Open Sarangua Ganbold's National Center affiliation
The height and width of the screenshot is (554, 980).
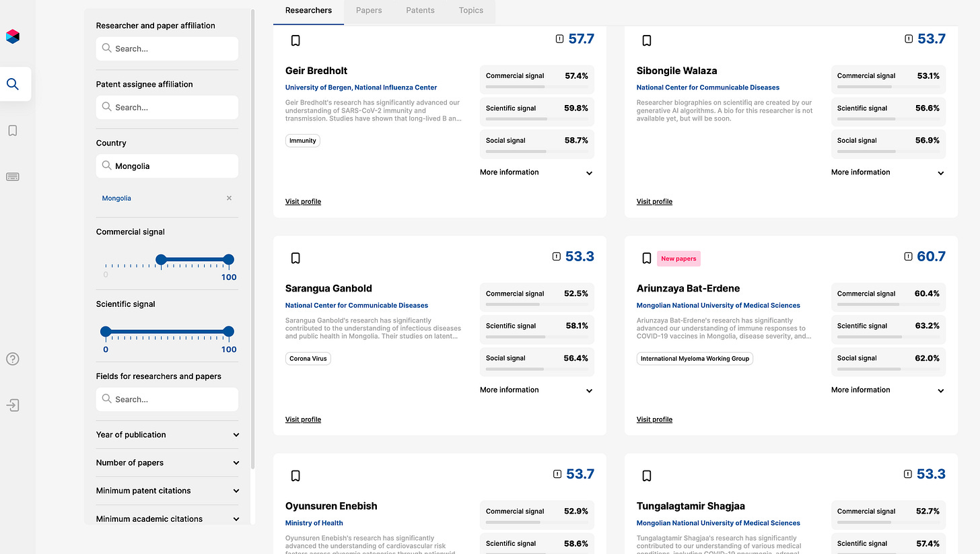[357, 306]
